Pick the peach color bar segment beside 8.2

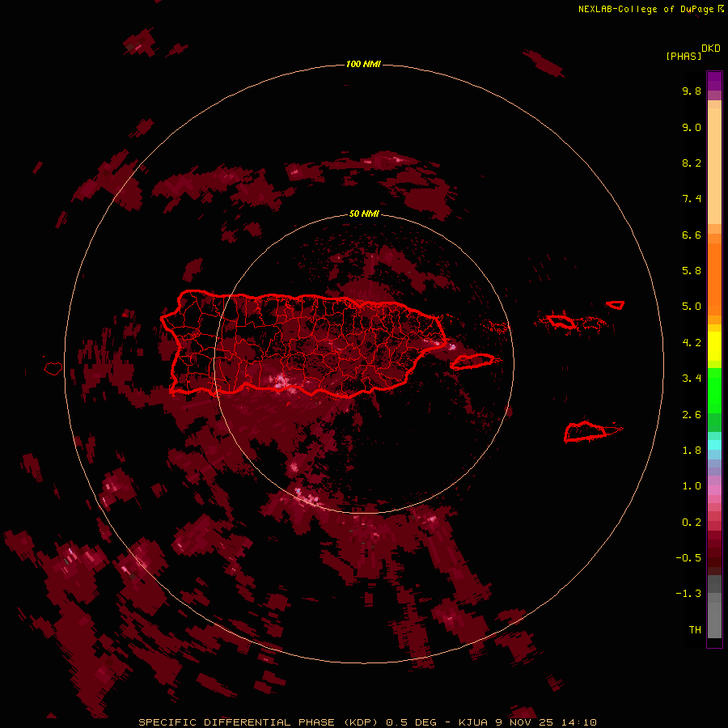pos(714,166)
